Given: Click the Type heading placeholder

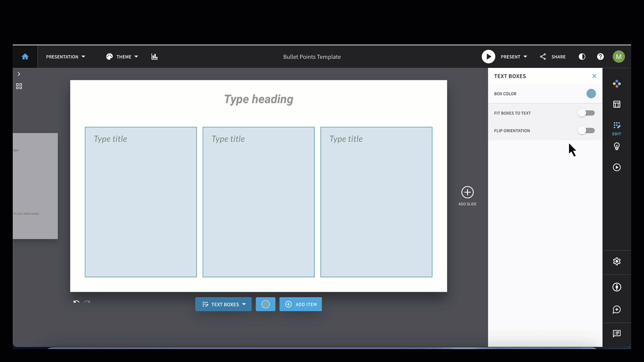Looking at the screenshot, I should click(259, 99).
